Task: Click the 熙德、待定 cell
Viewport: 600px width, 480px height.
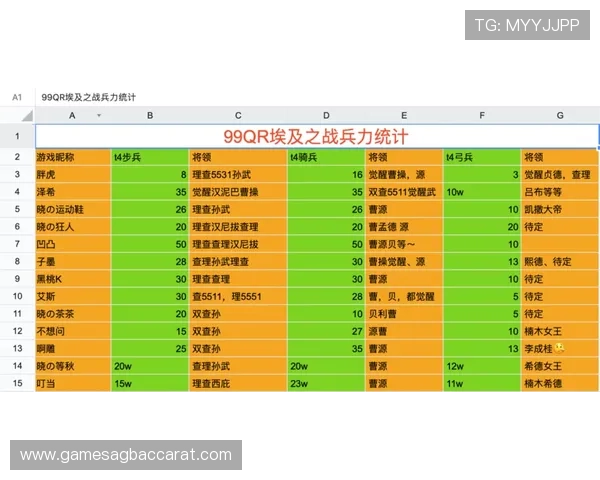Action: [x=560, y=261]
